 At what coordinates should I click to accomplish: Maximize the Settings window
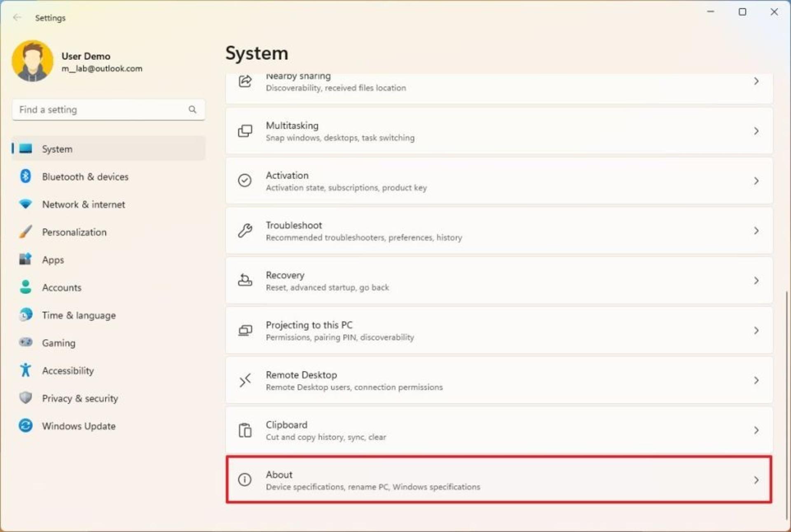[742, 12]
